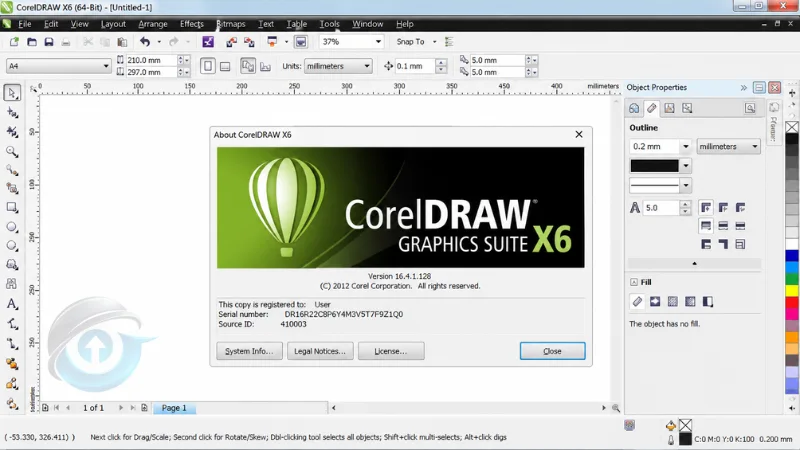Image resolution: width=800 pixels, height=450 pixels.
Task: Open the File menu
Action: (x=24, y=24)
